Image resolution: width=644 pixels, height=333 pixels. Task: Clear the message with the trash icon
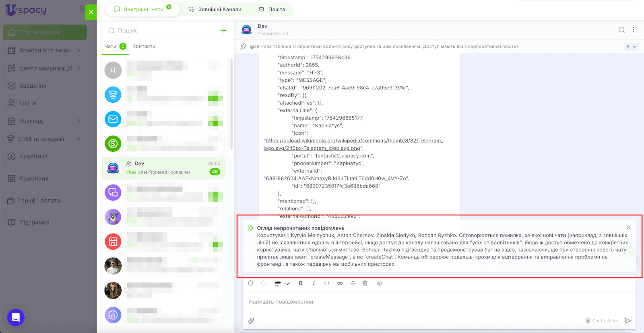pos(365,283)
